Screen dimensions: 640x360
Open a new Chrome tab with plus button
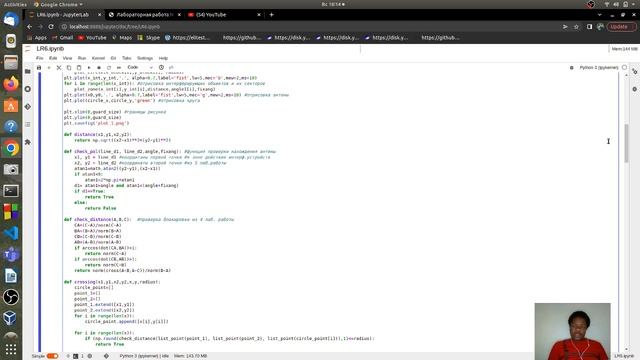[x=272, y=15]
